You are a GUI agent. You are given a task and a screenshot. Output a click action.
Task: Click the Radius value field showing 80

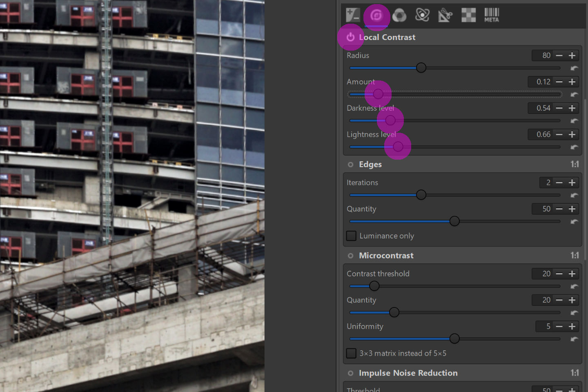[542, 56]
